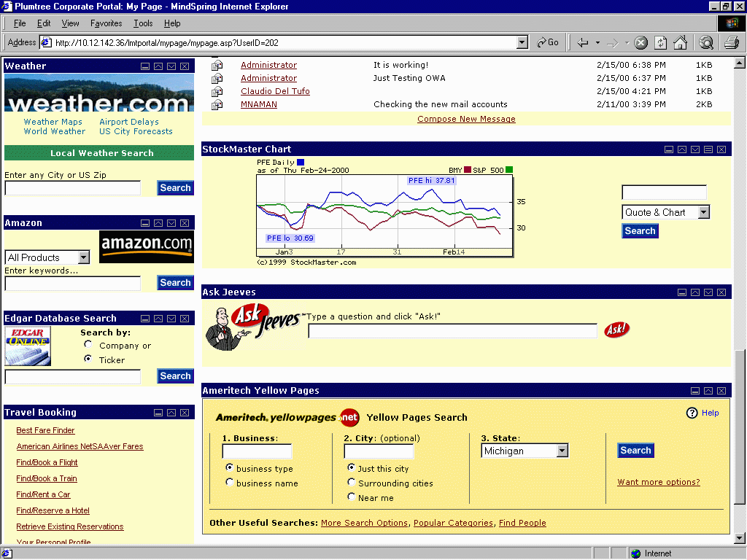
Task: Open mail icon beside Claudio Del Tufo
Action: point(217,91)
